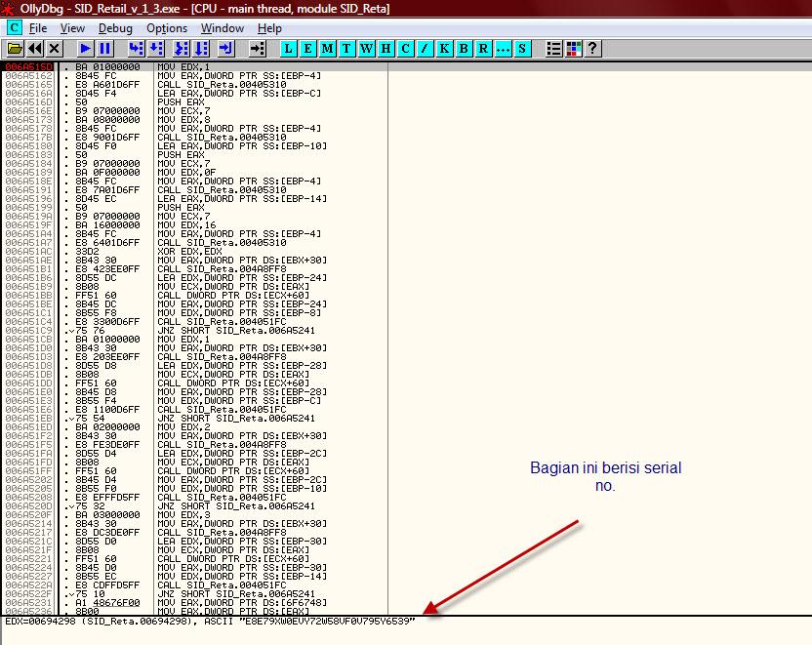812x645 pixels.
Task: Restart program with rewind icon
Action: (x=35, y=49)
